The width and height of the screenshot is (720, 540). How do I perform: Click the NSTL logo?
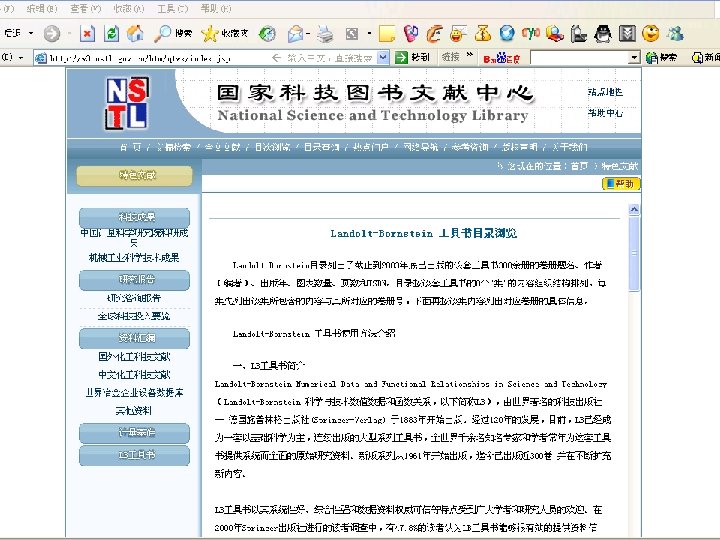(x=127, y=103)
